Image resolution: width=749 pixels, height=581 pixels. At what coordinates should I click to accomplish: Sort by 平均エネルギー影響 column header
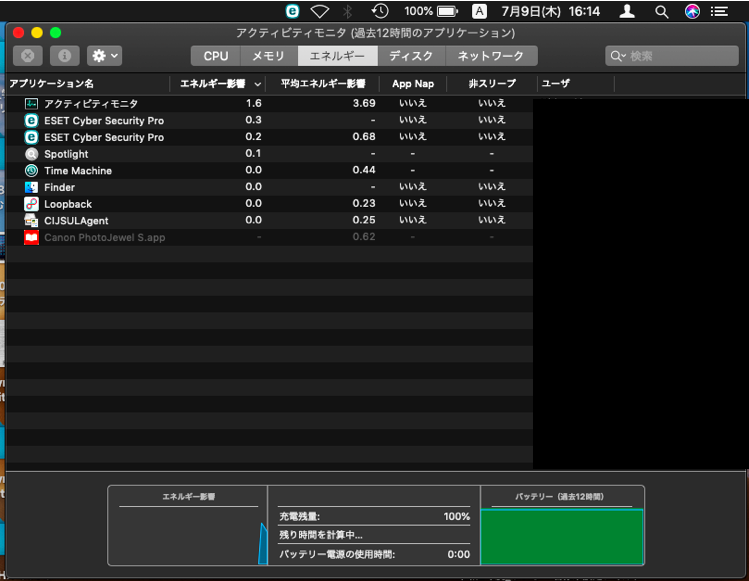point(323,84)
